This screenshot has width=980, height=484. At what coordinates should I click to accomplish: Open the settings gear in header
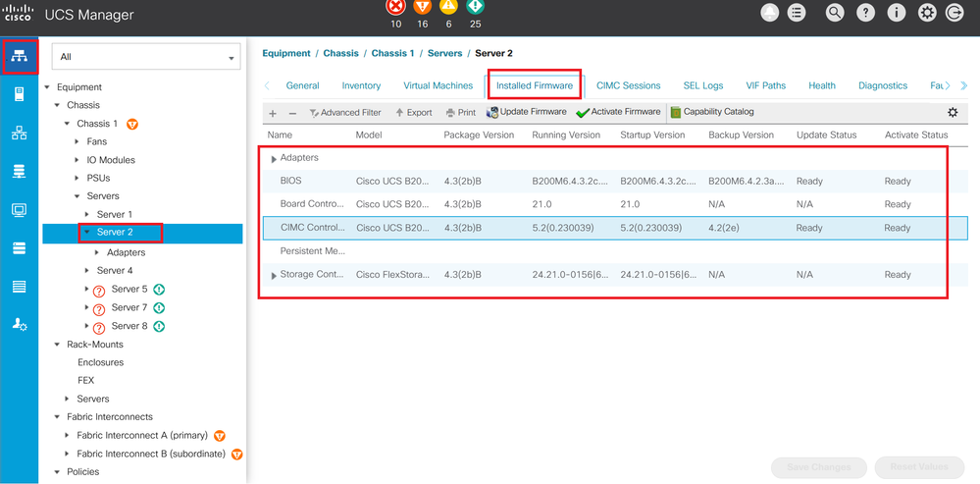[x=926, y=13]
